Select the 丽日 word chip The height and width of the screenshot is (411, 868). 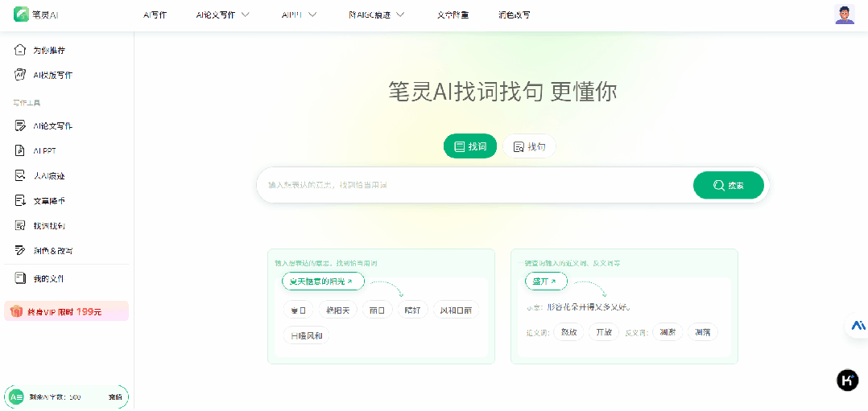click(x=378, y=310)
